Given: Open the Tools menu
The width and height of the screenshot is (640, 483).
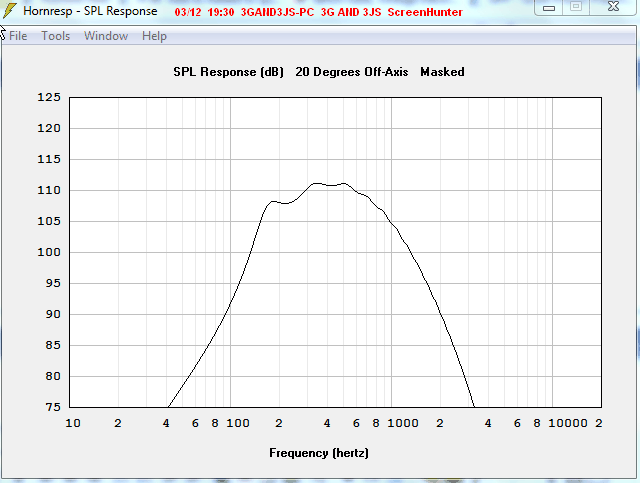Looking at the screenshot, I should click(x=56, y=36).
